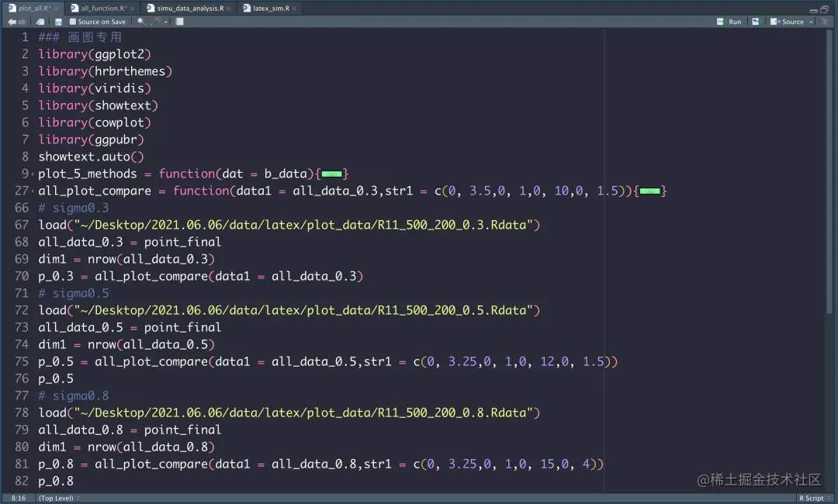Show the file in a new window
Image resolution: width=838 pixels, height=504 pixels.
pyautogui.click(x=40, y=22)
